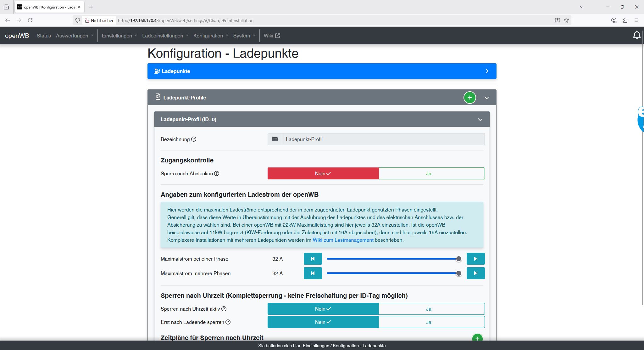Click help icon next to Erst nach Ladeende sperren
This screenshot has height=350, width=644.
(x=228, y=322)
